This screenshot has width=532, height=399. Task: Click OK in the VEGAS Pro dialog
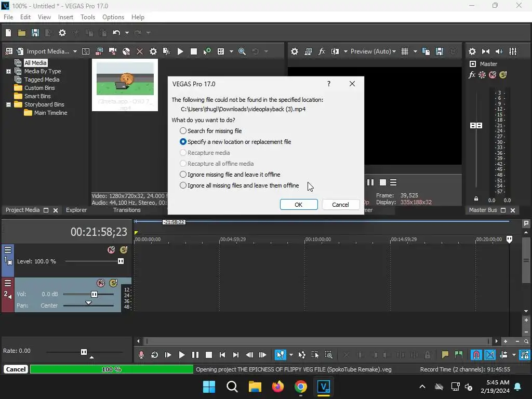[299, 205]
